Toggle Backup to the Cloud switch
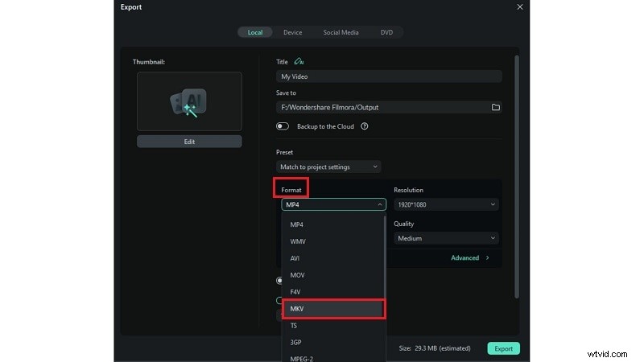 [283, 126]
